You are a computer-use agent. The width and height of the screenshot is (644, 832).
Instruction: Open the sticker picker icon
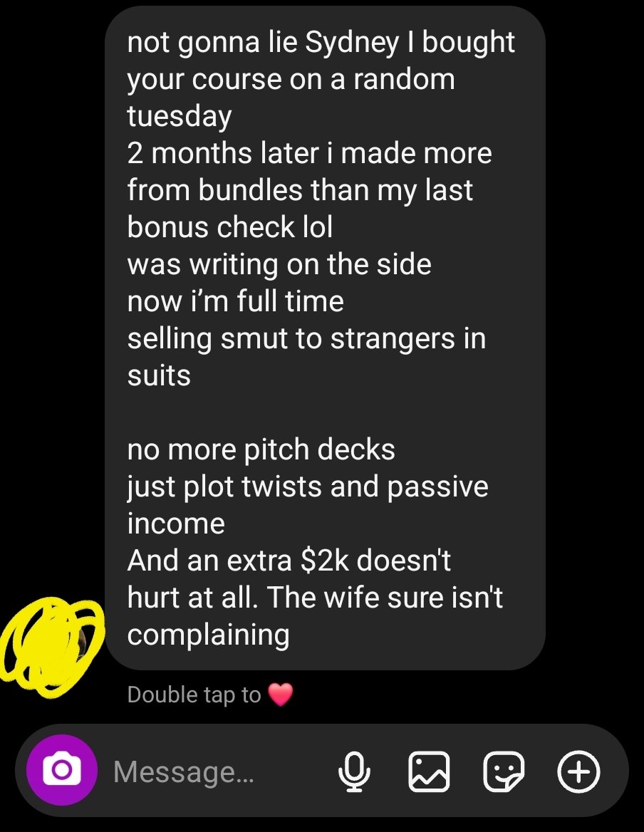(504, 771)
